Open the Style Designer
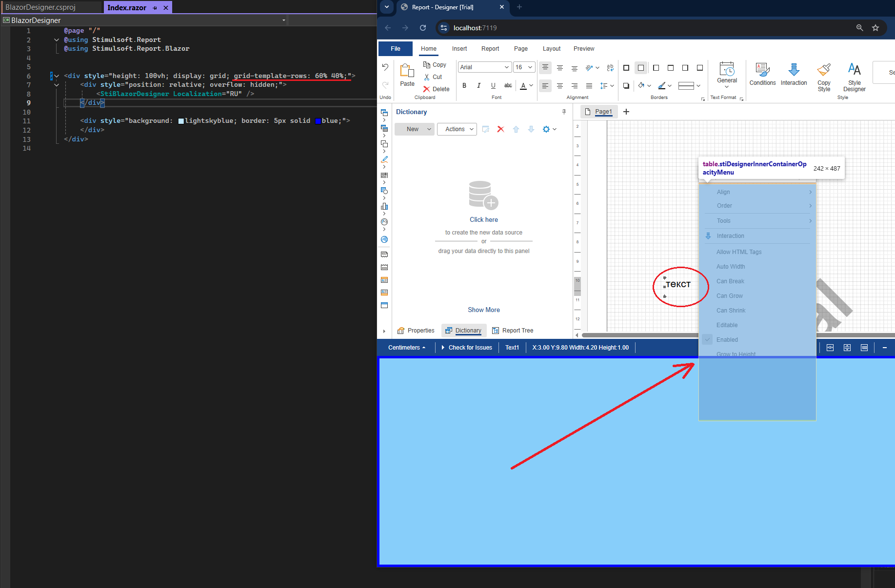The image size is (895, 588). pyautogui.click(x=855, y=77)
